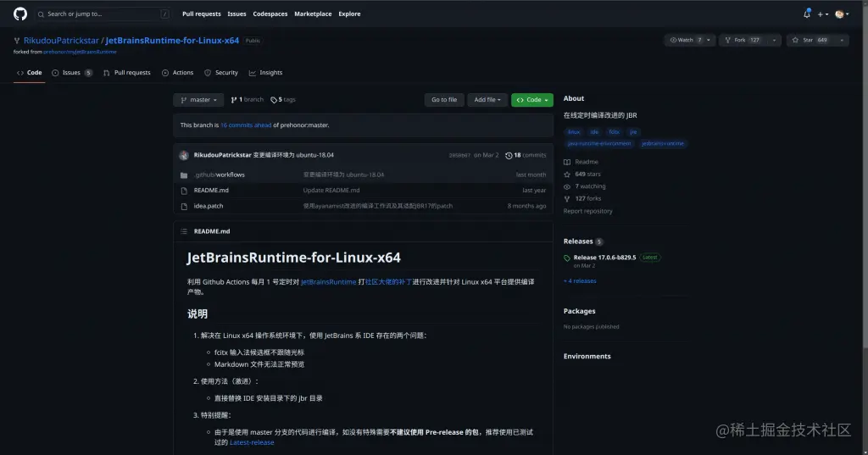Open JetBrainsRuntime link in README
The image size is (868, 455).
(328, 282)
